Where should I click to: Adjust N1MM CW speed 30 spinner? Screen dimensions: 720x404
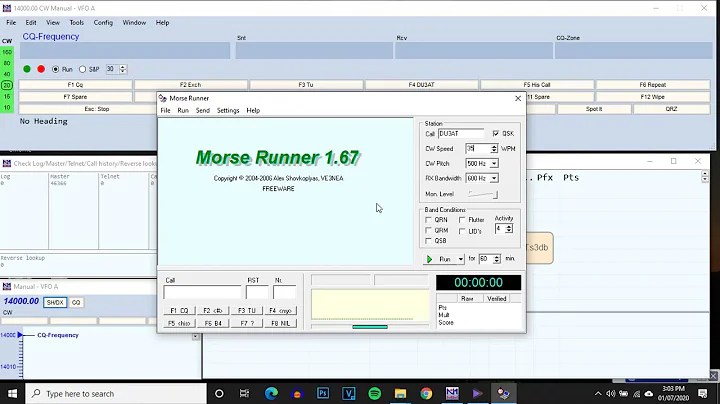pyautogui.click(x=123, y=69)
